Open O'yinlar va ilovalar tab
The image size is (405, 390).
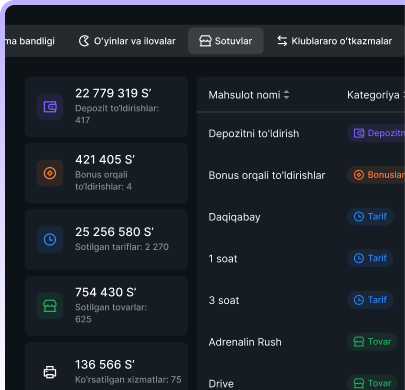coord(127,41)
